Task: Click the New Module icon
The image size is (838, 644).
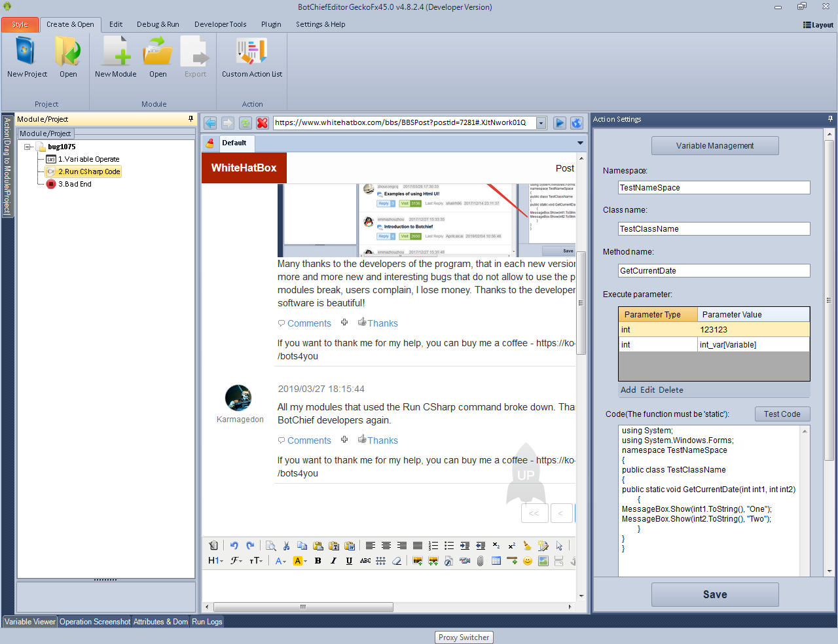Action: tap(116, 52)
